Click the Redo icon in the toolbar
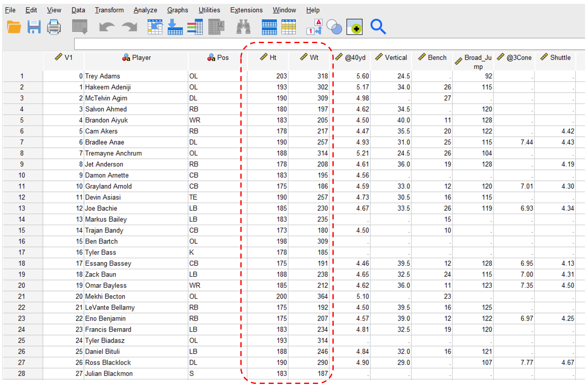588x389 pixels. [x=129, y=27]
